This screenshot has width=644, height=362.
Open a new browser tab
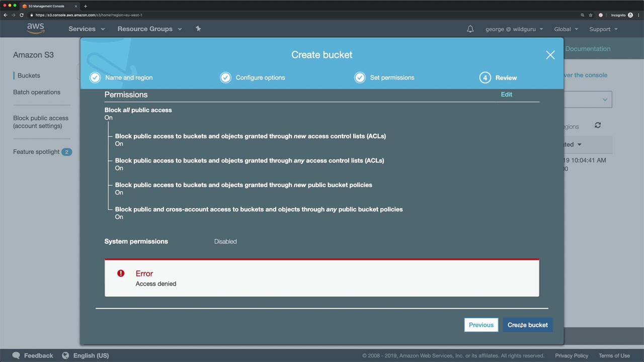(x=86, y=6)
